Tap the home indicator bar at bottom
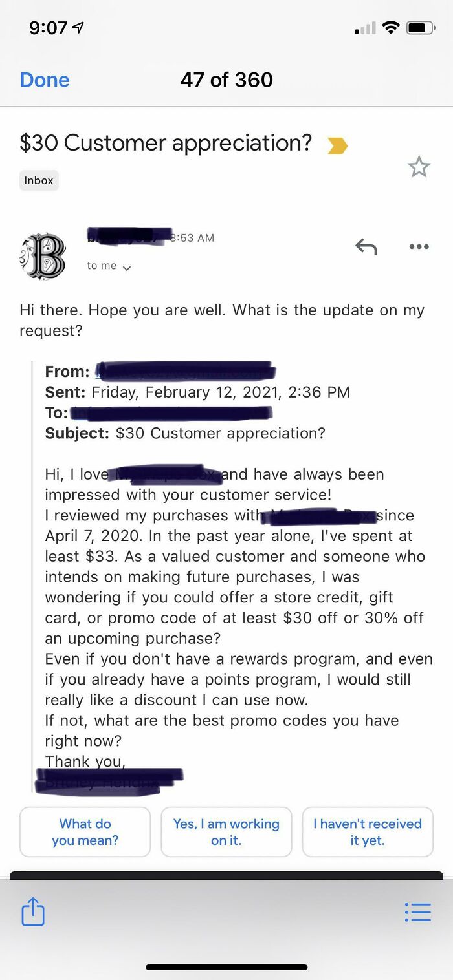The height and width of the screenshot is (980, 453). tap(226, 966)
